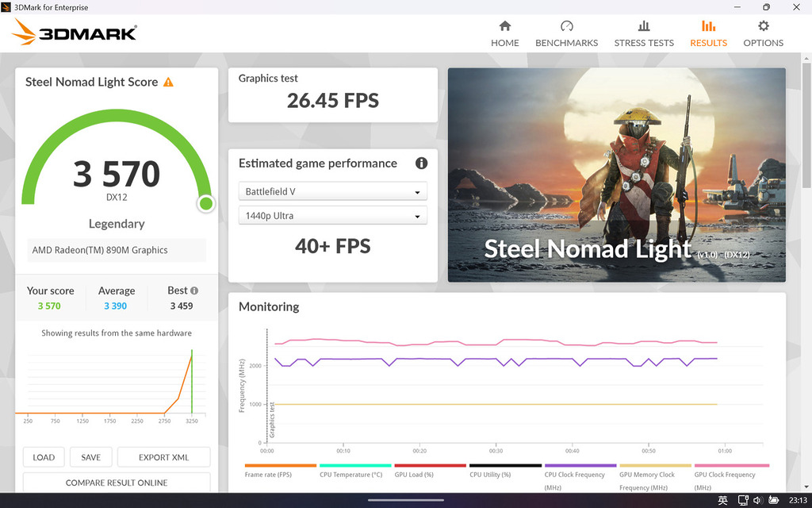
Task: Click the 3DMark logo
Action: (x=75, y=33)
